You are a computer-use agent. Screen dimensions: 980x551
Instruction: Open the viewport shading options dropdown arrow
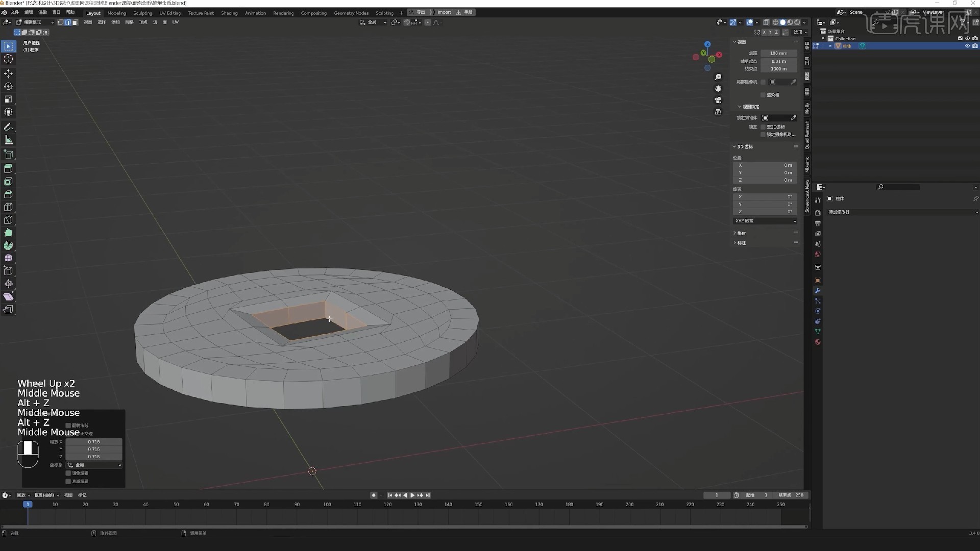tap(804, 22)
